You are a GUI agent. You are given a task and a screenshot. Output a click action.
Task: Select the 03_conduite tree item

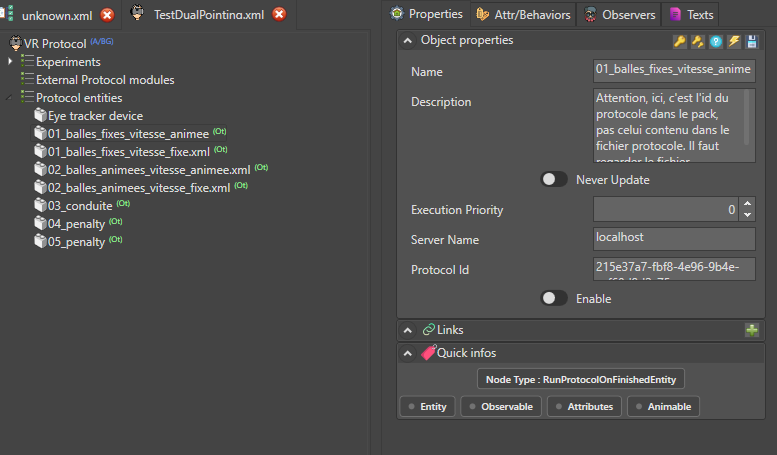tap(80, 206)
